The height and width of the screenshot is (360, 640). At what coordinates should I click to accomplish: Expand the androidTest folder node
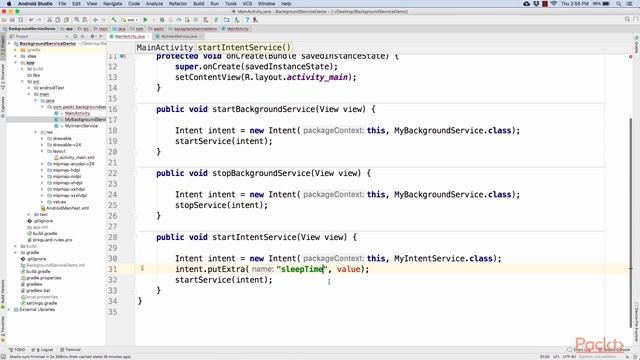click(29, 88)
